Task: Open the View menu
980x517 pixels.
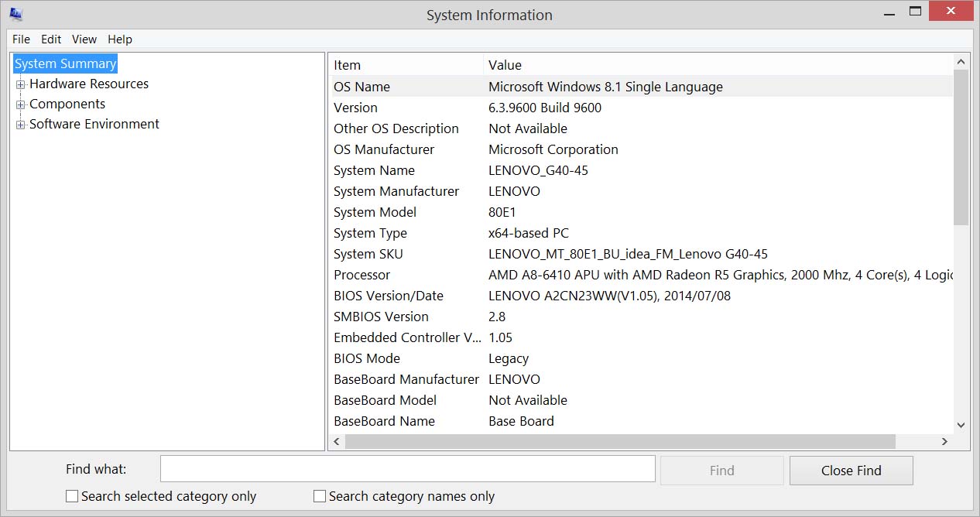Action: click(84, 39)
